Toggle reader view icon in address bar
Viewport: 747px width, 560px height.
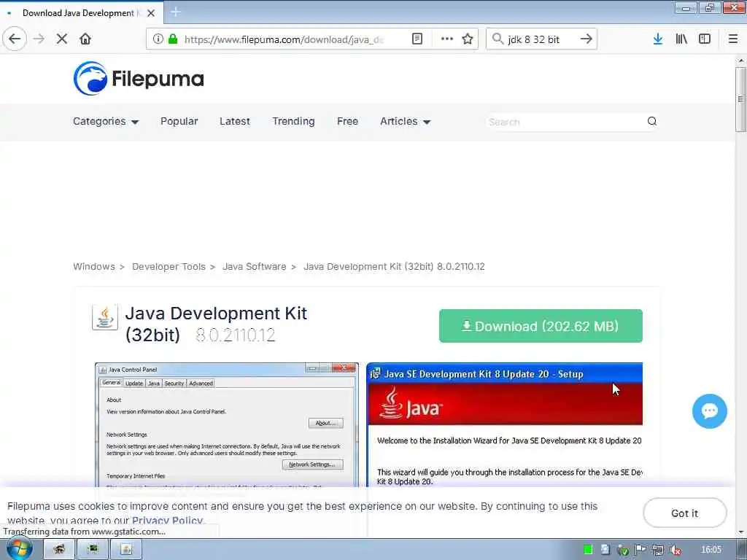(417, 39)
